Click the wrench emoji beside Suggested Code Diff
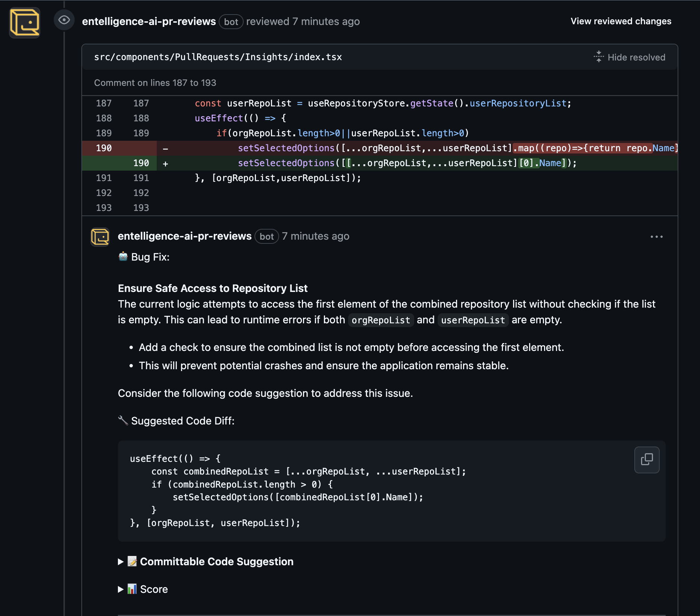 pos(123,420)
